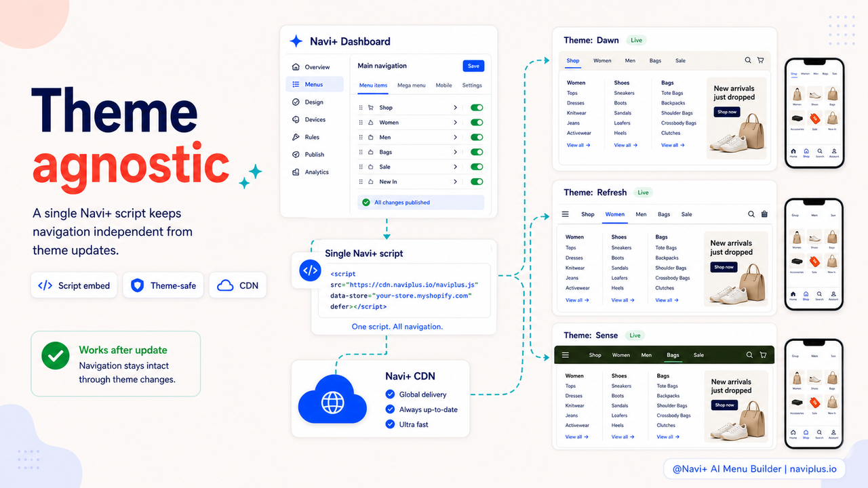
Task: Select Men in Sense theme nav bar
Action: coord(646,355)
